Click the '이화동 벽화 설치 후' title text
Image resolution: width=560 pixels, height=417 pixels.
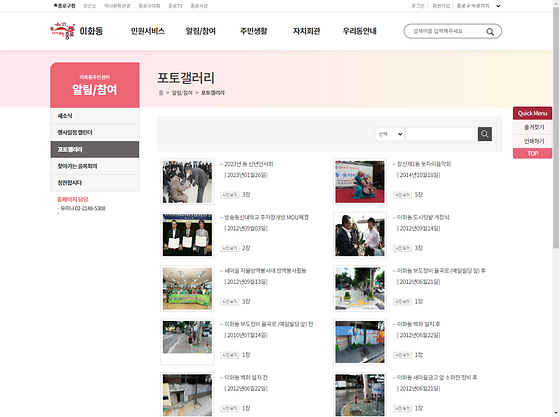[418, 324]
